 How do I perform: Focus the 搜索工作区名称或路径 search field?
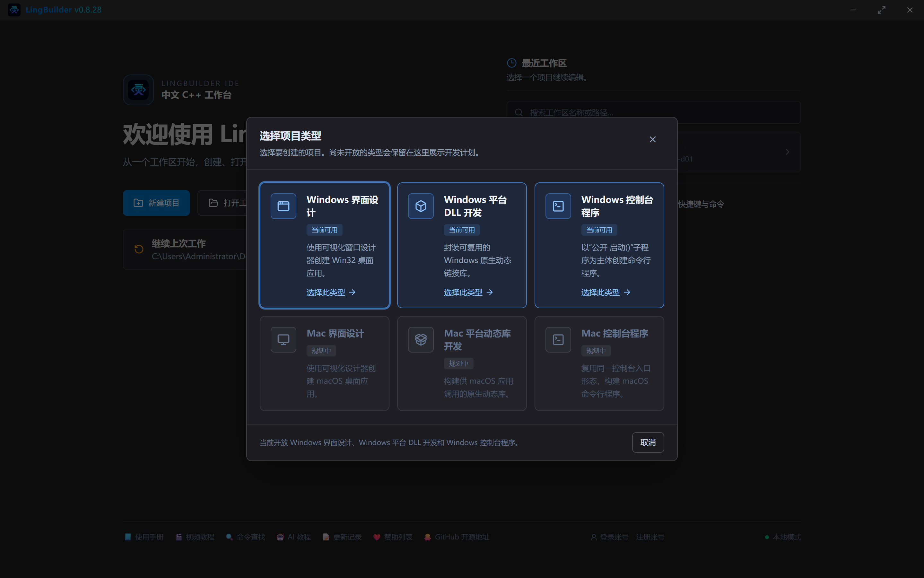[653, 112]
